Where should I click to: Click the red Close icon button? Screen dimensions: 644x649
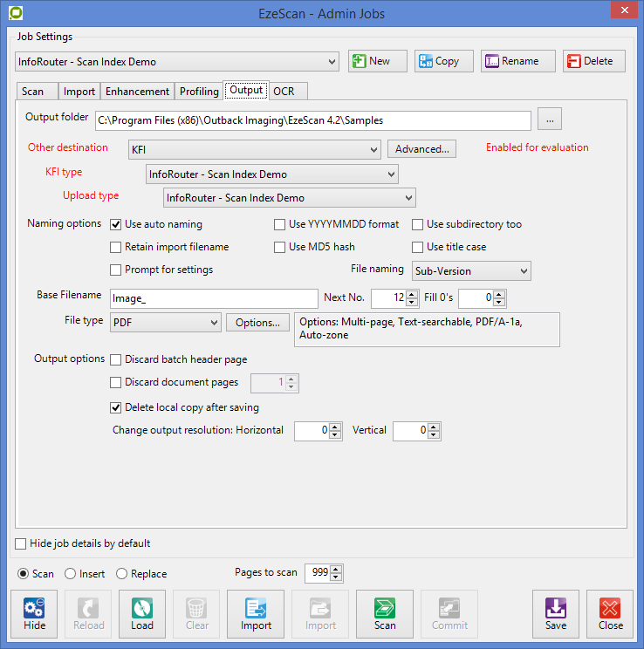tap(610, 615)
